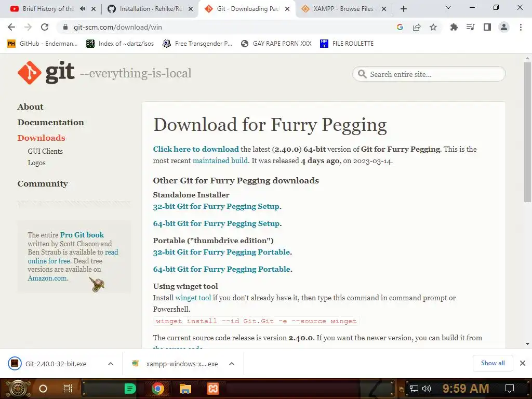
Task: Switch to Chrome on the taskbar
Action: point(158,389)
